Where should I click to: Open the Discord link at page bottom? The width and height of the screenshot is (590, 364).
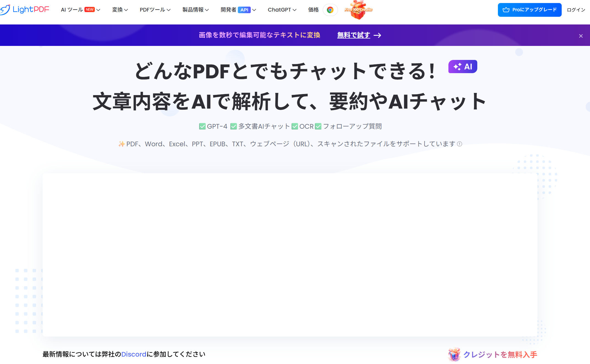pos(134,354)
